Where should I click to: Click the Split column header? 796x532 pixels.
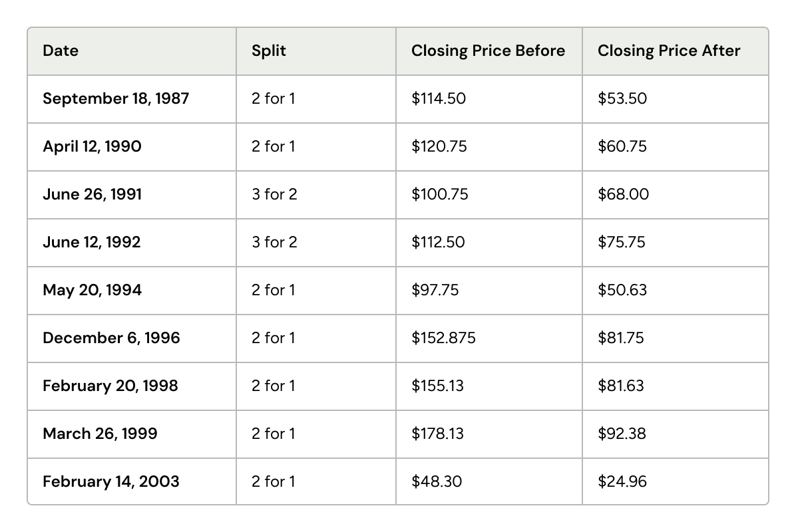point(269,51)
